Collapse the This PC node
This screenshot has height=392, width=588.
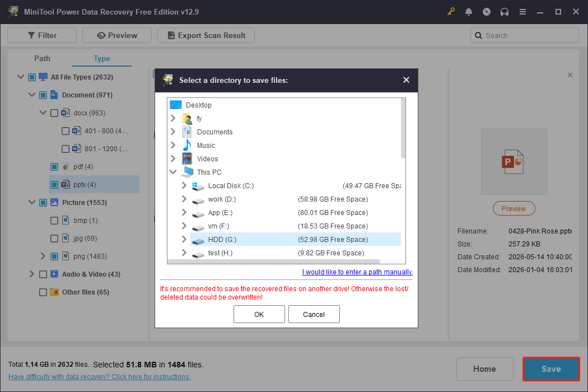[173, 172]
